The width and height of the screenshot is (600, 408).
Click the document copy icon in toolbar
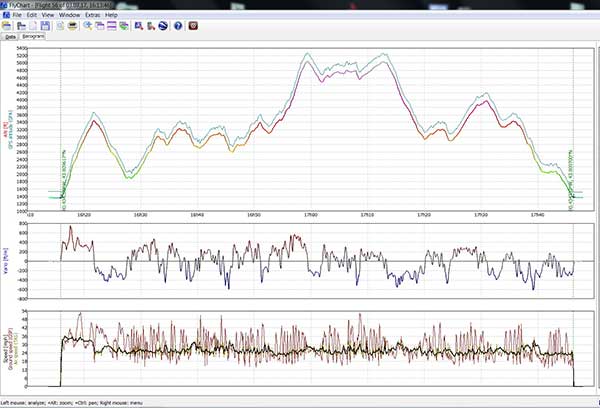59,26
